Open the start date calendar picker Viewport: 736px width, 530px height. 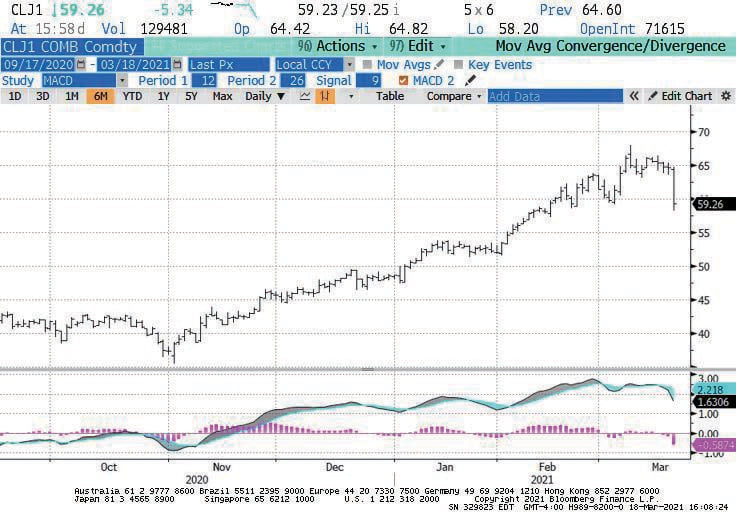coord(81,64)
